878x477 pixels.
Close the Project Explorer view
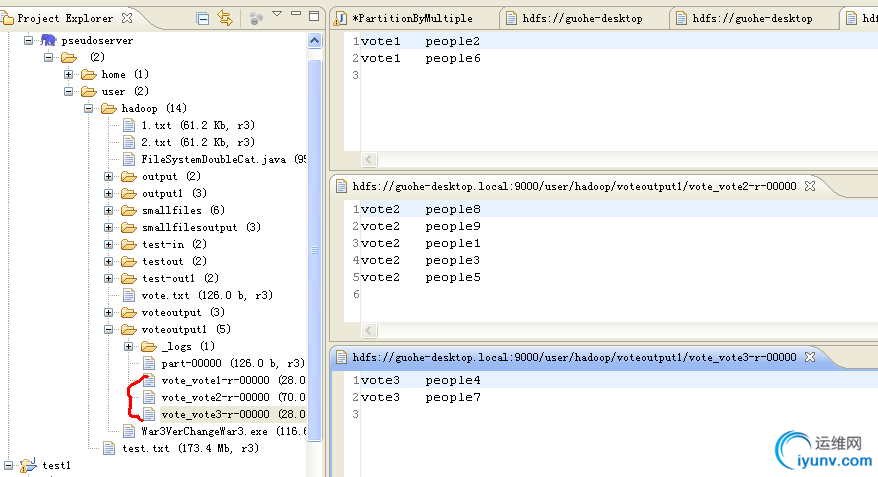[x=127, y=18]
